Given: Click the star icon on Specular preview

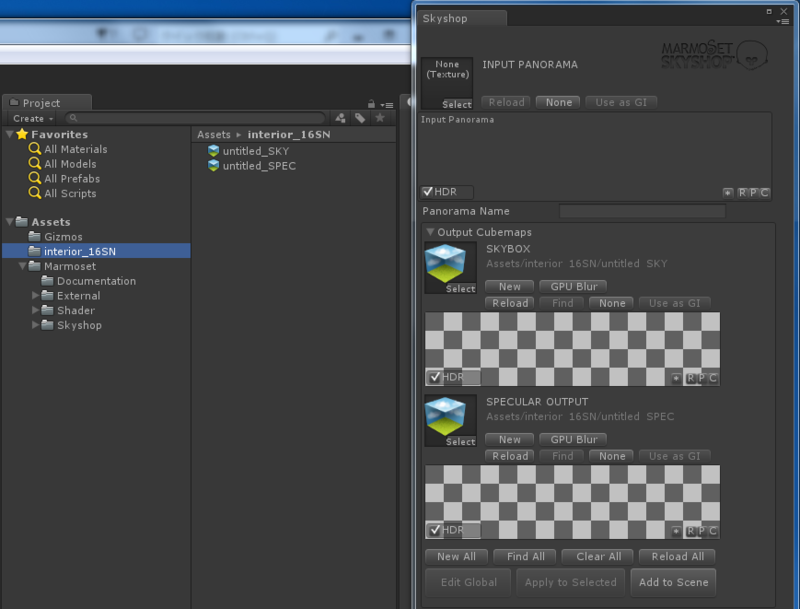Looking at the screenshot, I should pyautogui.click(x=676, y=531).
